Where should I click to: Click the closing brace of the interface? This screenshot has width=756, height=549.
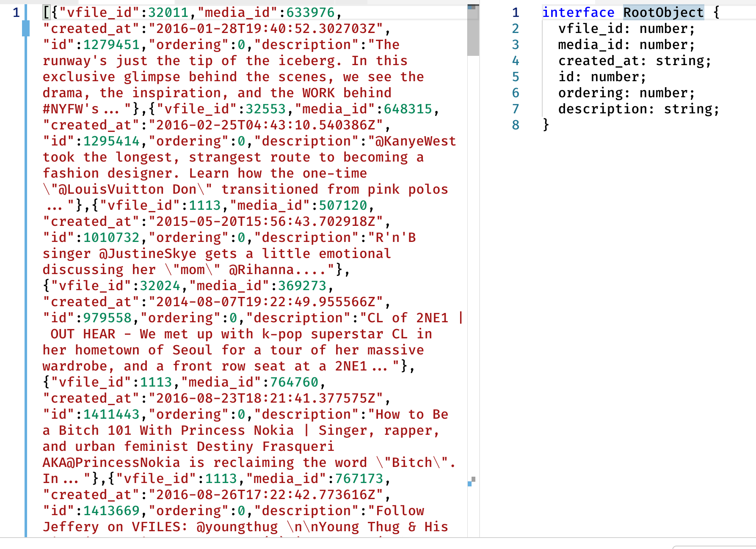[546, 125]
